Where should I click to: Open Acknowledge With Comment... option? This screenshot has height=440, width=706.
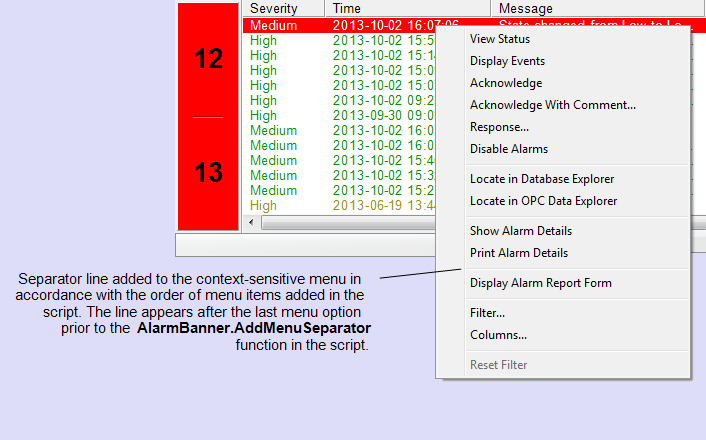552,105
